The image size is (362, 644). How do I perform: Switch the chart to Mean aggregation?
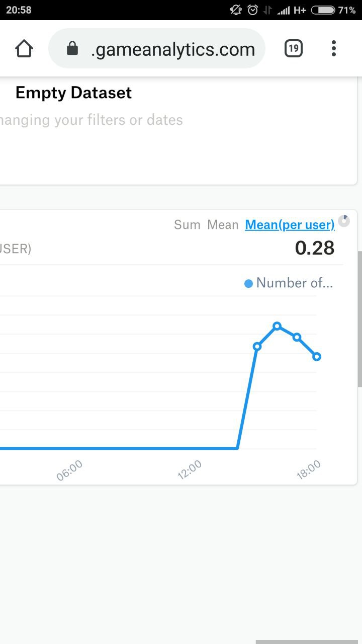coord(223,225)
